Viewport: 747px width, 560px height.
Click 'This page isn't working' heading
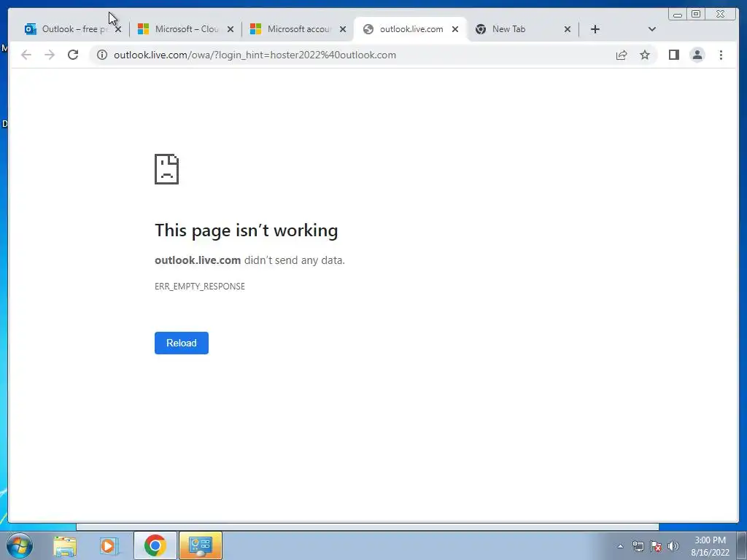247,230
